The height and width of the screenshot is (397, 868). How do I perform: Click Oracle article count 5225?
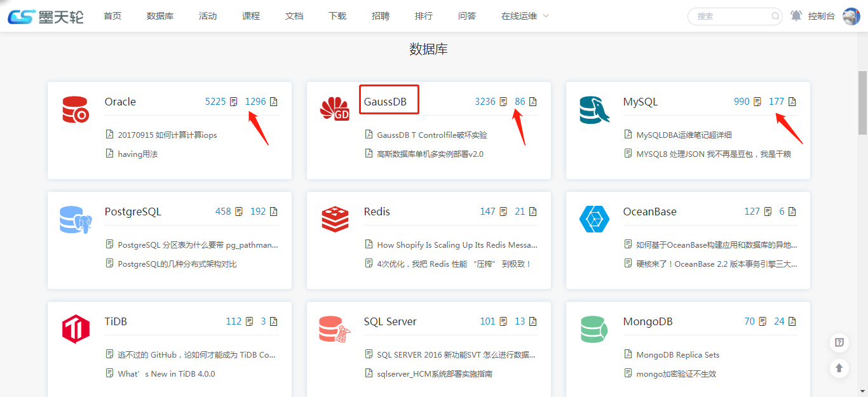215,102
